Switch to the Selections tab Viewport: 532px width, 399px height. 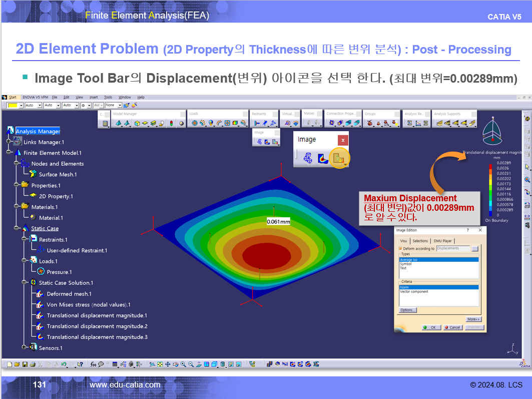click(x=420, y=241)
